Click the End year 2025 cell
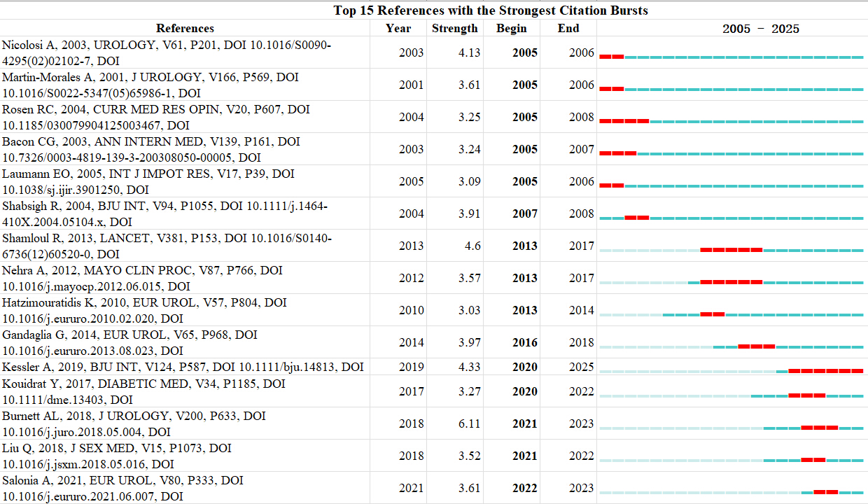Image resolution: width=868 pixels, height=504 pixels. click(x=581, y=367)
